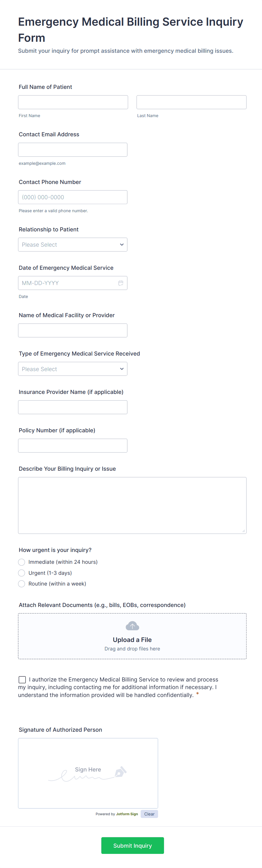Image resolution: width=262 pixels, height=868 pixels.
Task: Click the Contact Email Address field
Action: 73,150
